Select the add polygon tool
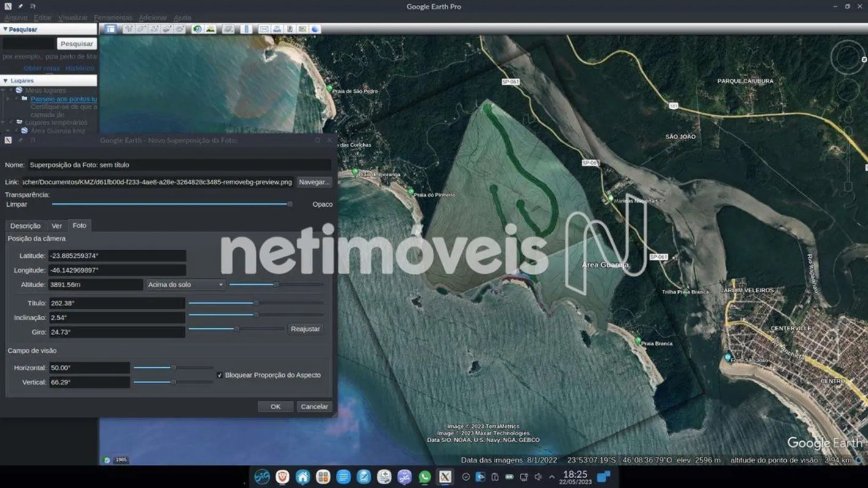The image size is (868, 488). (x=142, y=29)
